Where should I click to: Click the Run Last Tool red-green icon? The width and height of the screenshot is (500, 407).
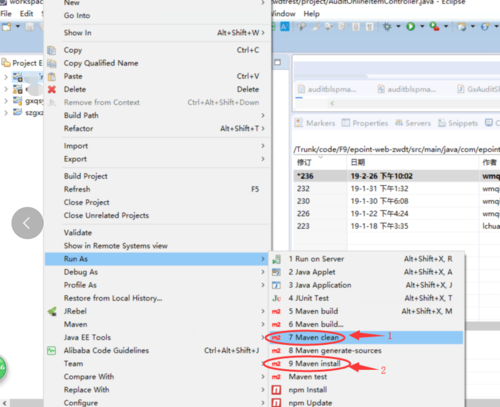coord(434,26)
